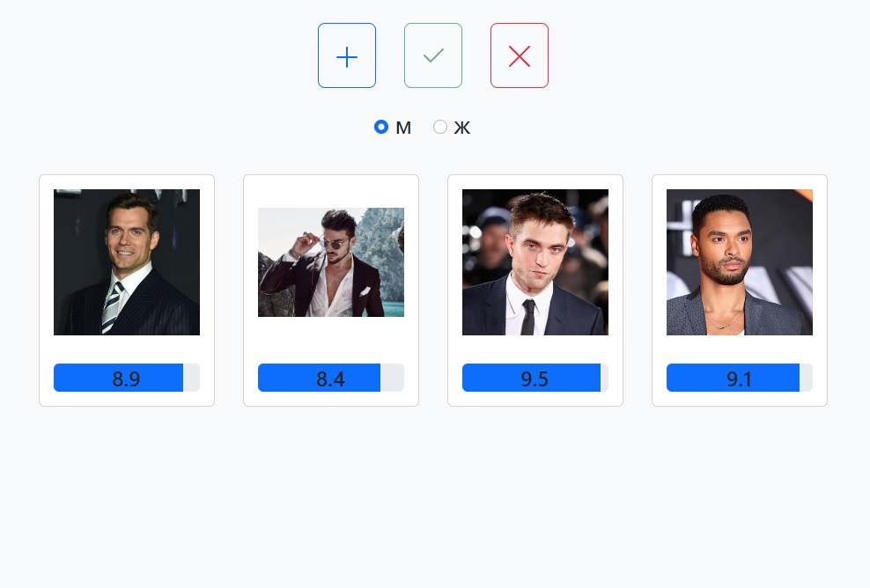This screenshot has height=588, width=870.
Task: Click the blue filled part of the 8.4 bar
Action: click(291, 379)
